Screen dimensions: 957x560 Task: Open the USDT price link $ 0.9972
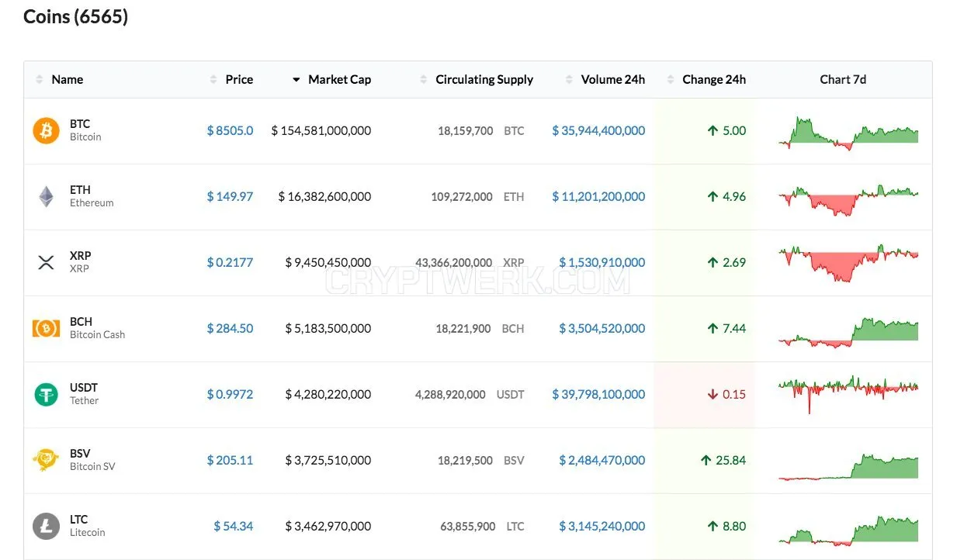230,394
